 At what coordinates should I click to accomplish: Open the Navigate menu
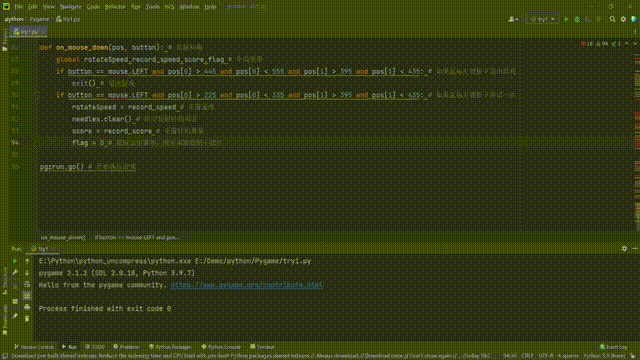(70, 7)
